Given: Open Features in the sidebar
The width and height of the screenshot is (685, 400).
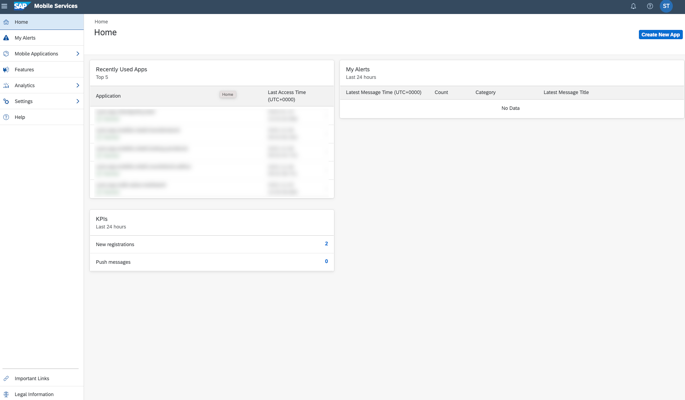Looking at the screenshot, I should (x=42, y=69).
